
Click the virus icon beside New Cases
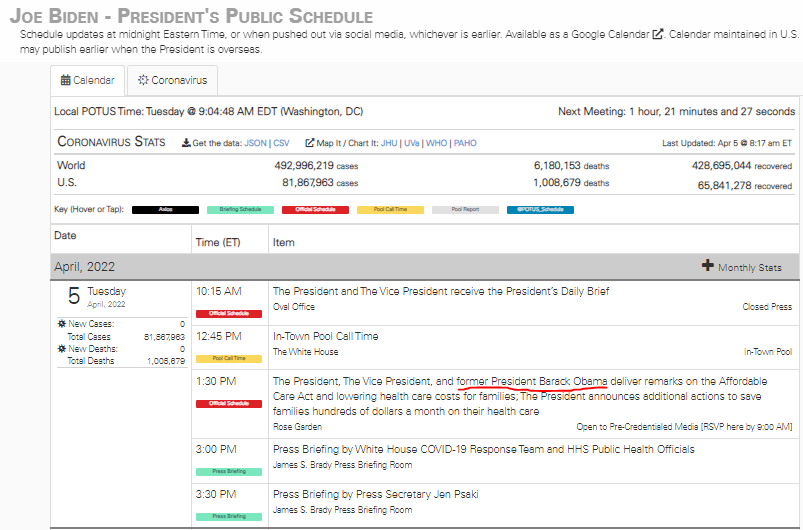pos(62,324)
